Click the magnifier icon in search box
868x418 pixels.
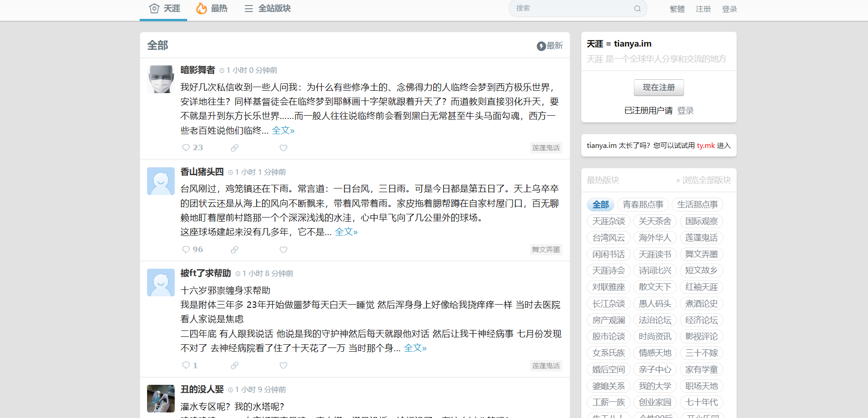pyautogui.click(x=637, y=9)
